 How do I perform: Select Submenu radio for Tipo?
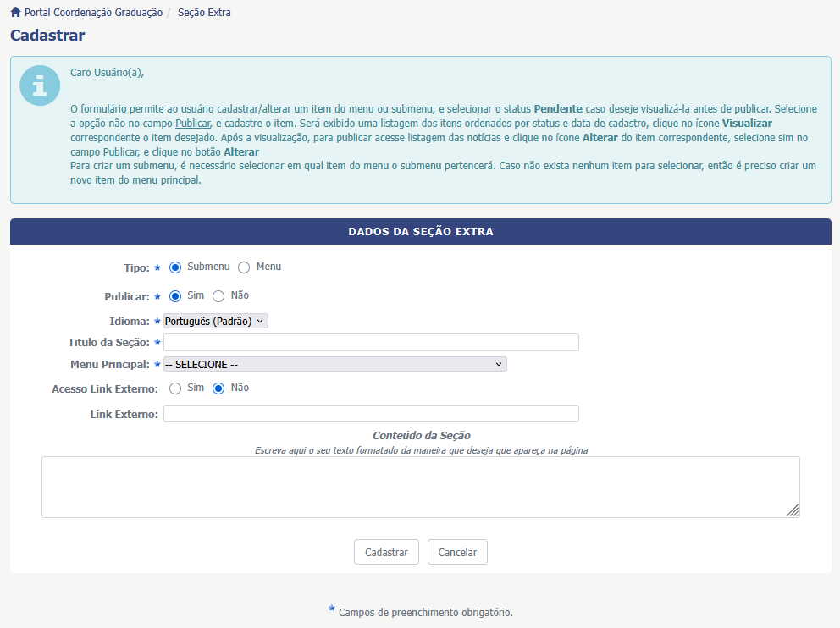click(x=175, y=267)
